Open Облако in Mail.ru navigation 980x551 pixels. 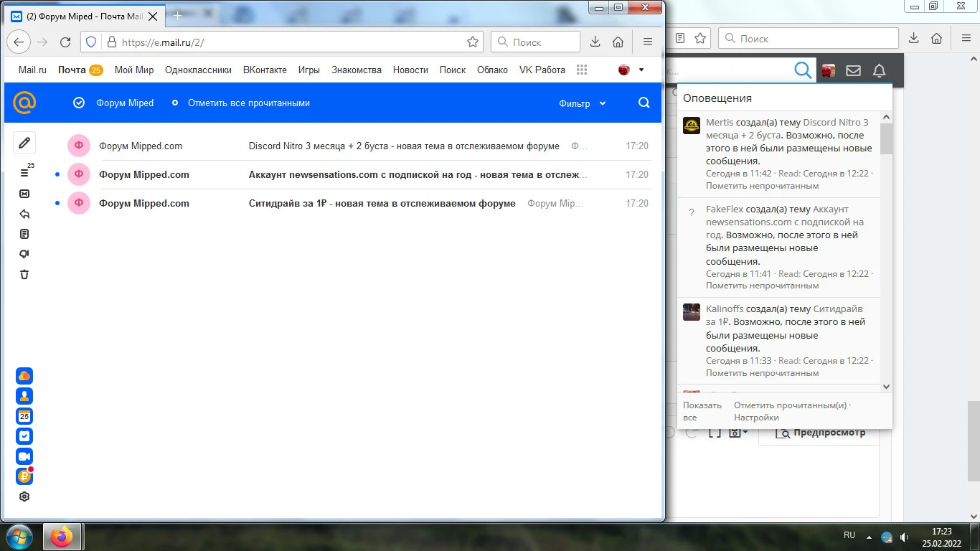[492, 70]
